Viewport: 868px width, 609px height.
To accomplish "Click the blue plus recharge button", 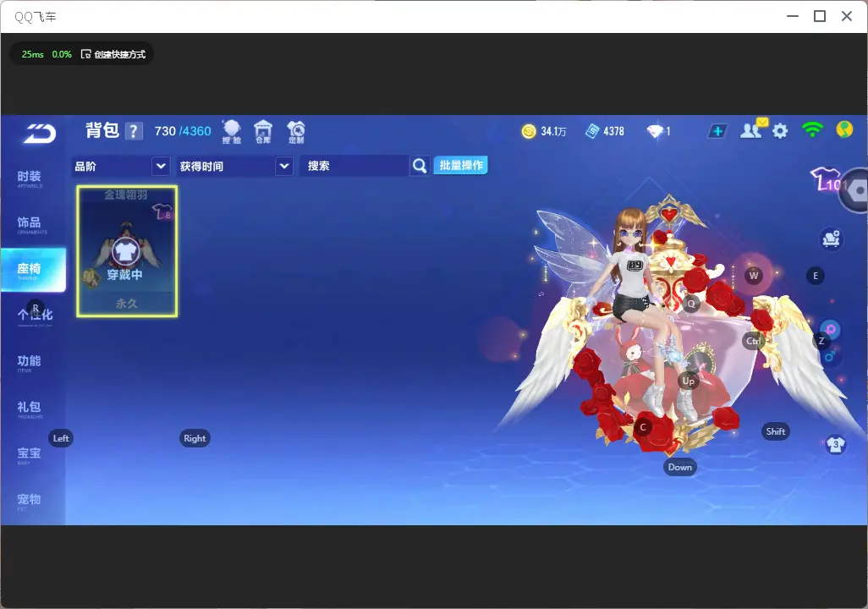I will coord(717,131).
